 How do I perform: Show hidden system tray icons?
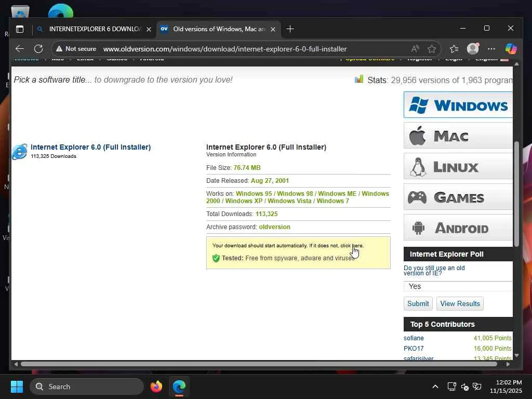pos(435,387)
